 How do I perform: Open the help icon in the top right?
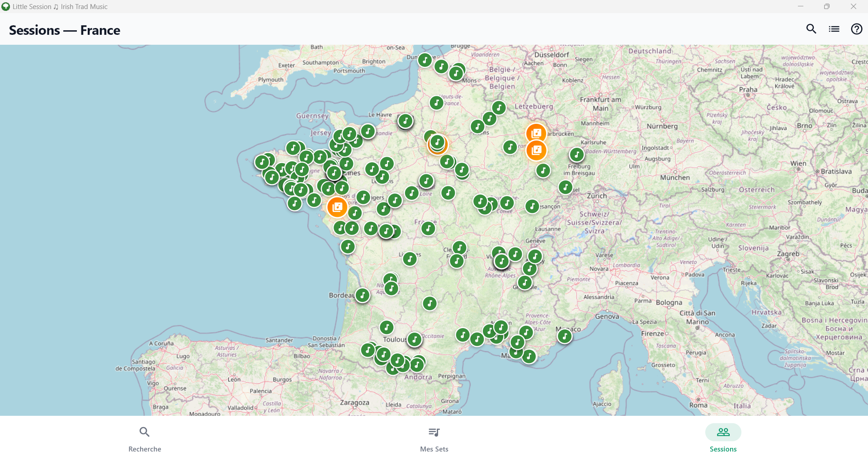[857, 28]
